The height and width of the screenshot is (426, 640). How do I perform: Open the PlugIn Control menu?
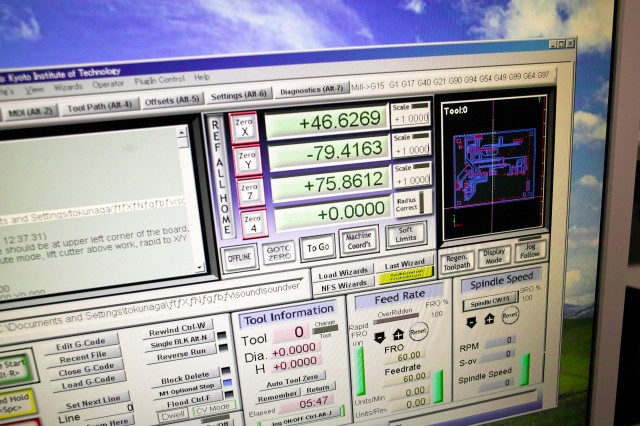(159, 78)
